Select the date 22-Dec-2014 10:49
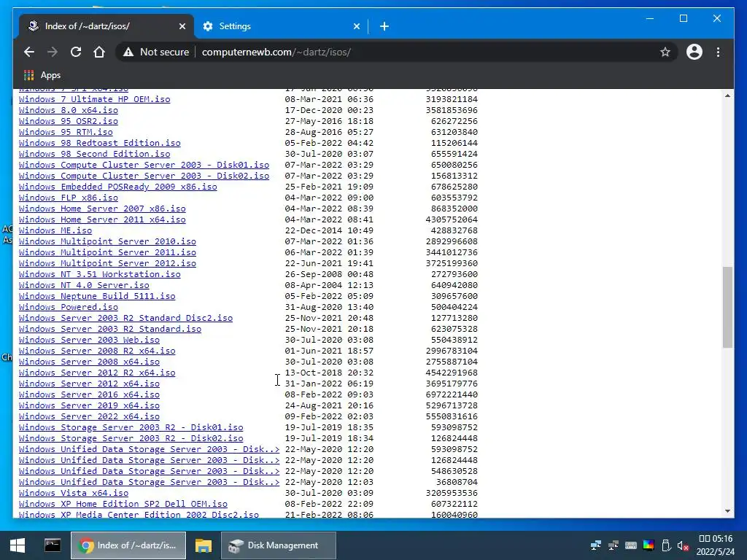747x560 pixels. click(329, 230)
